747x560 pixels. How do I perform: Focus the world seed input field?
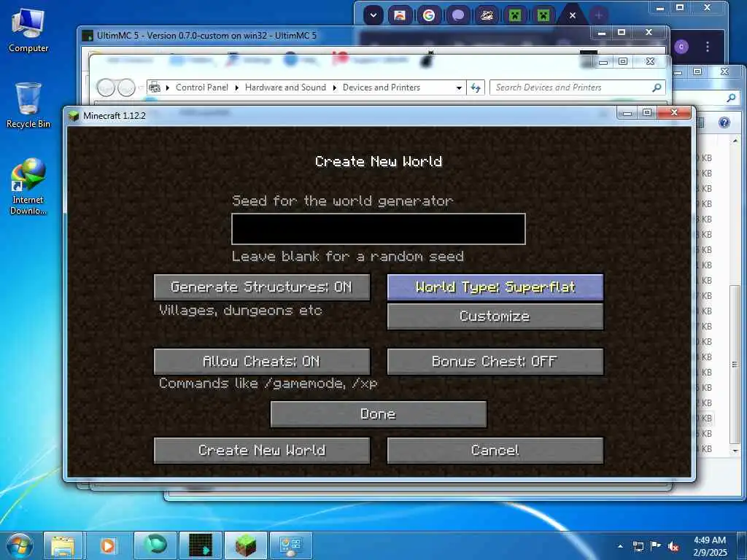[x=379, y=229]
